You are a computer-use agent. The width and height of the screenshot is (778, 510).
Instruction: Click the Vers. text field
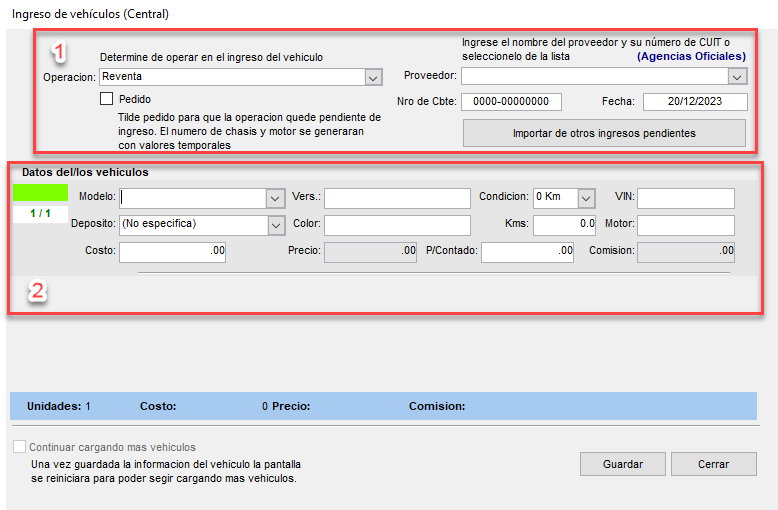click(x=396, y=198)
